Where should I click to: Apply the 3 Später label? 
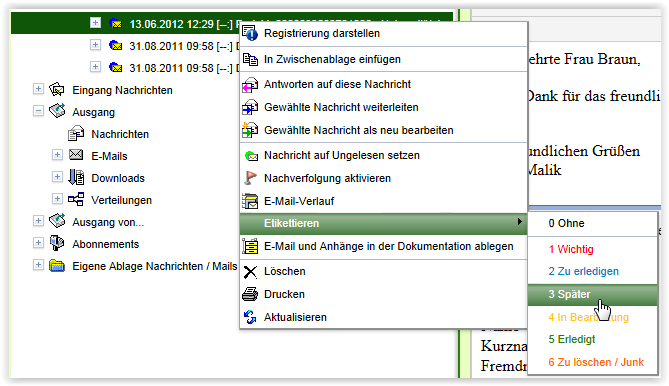(x=592, y=294)
